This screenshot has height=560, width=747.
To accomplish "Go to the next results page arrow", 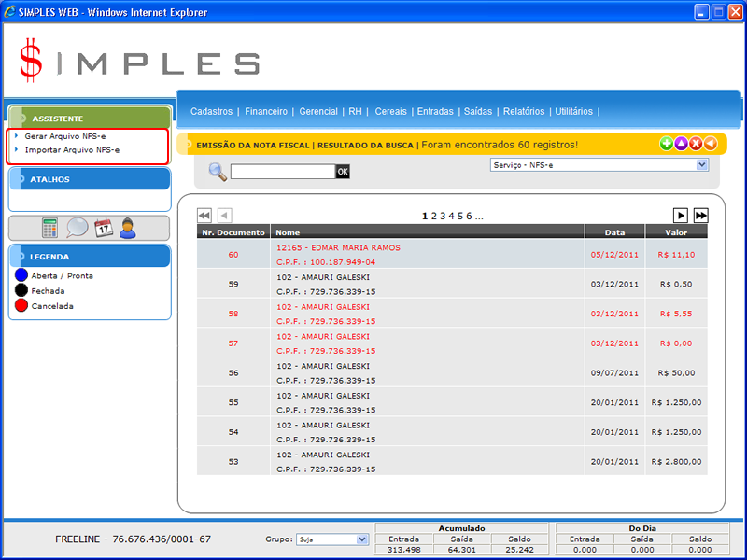I will [x=681, y=216].
